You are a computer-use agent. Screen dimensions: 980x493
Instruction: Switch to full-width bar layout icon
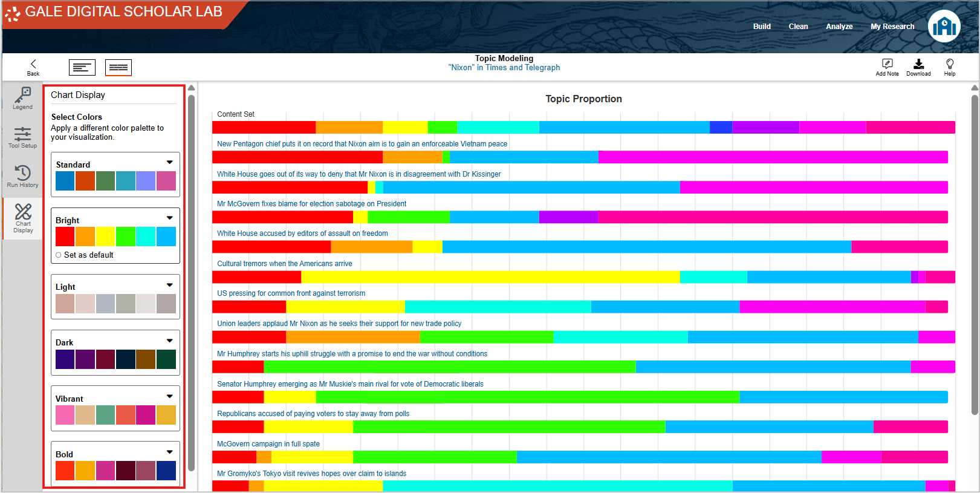(x=118, y=67)
